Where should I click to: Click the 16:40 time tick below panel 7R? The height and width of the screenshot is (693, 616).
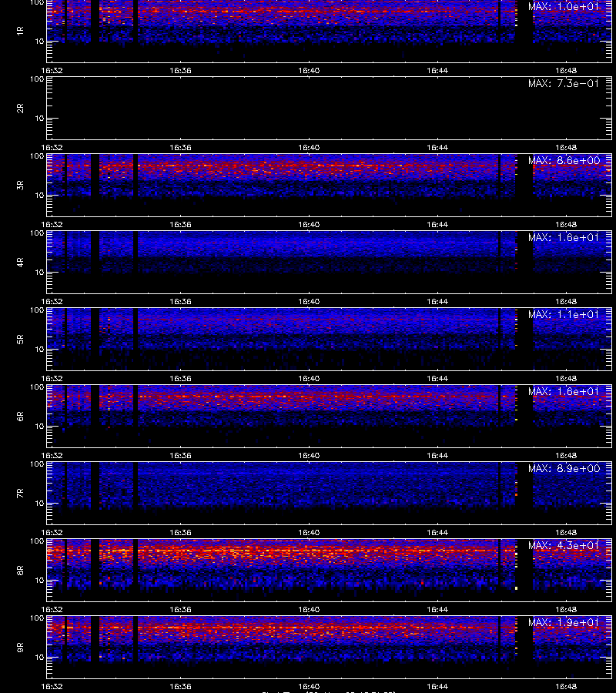(309, 533)
